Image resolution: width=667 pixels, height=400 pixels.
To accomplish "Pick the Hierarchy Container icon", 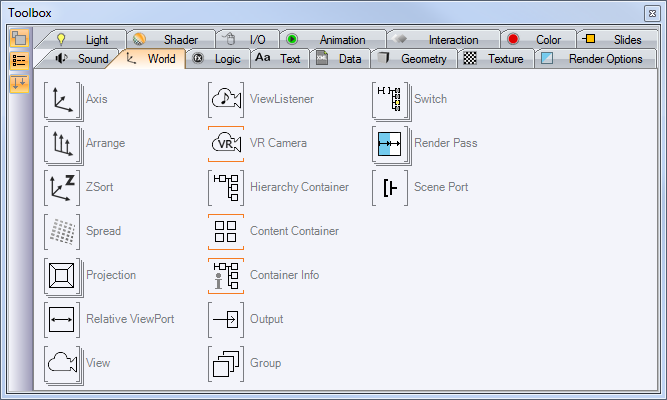I will [x=226, y=188].
